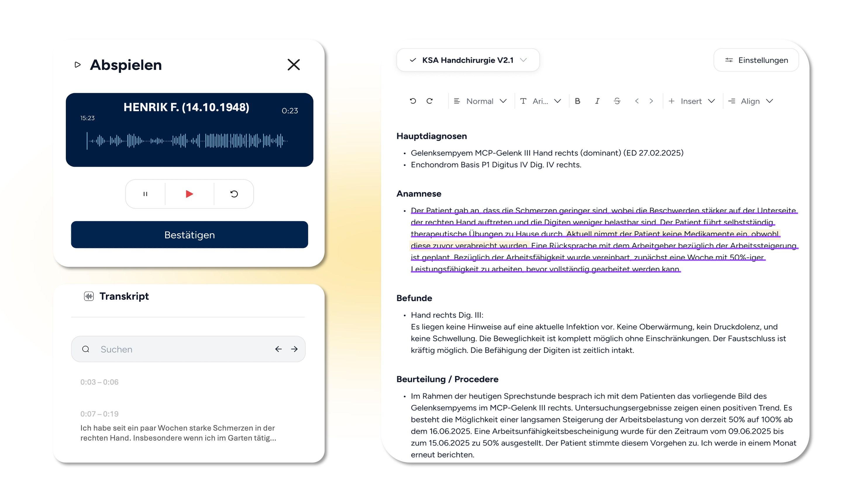Click the right angle bracket toolbar icon
The width and height of the screenshot is (868, 502).
651,101
